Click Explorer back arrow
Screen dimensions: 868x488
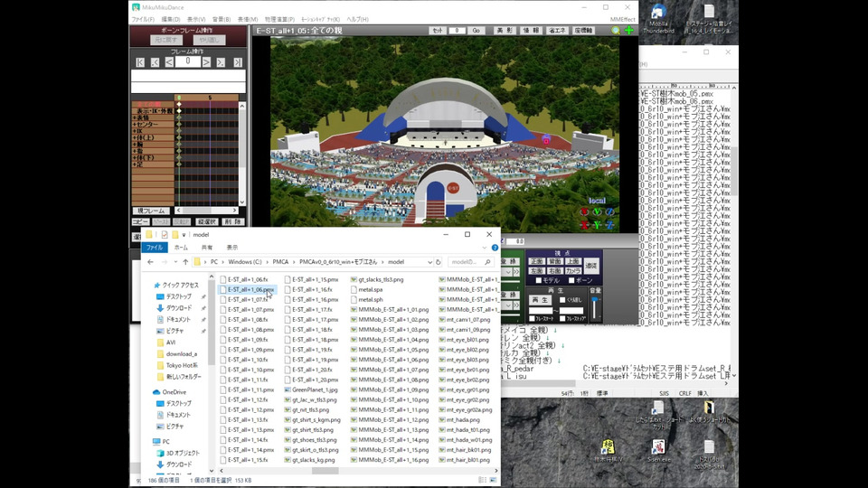click(x=151, y=262)
